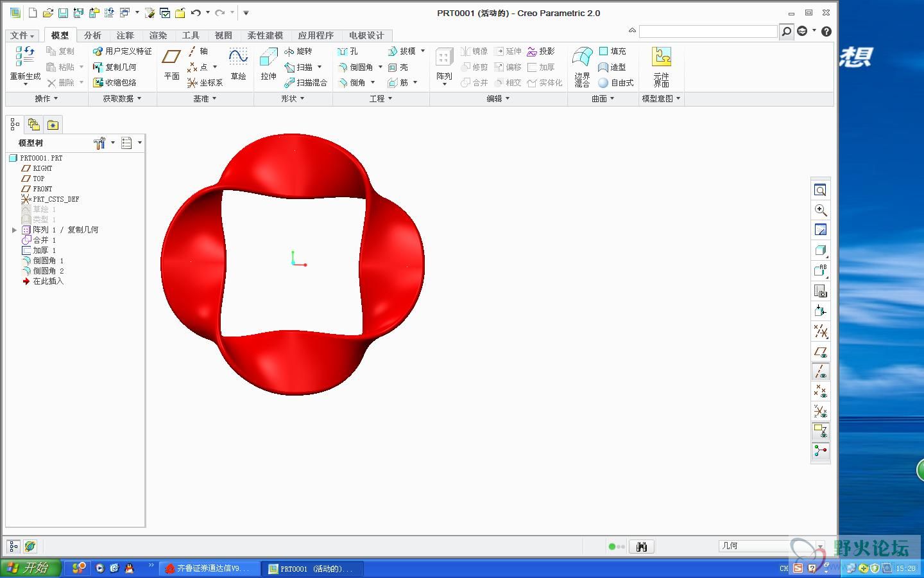Pick the Sweep (扫描) tool
924x578 pixels.
pos(298,67)
